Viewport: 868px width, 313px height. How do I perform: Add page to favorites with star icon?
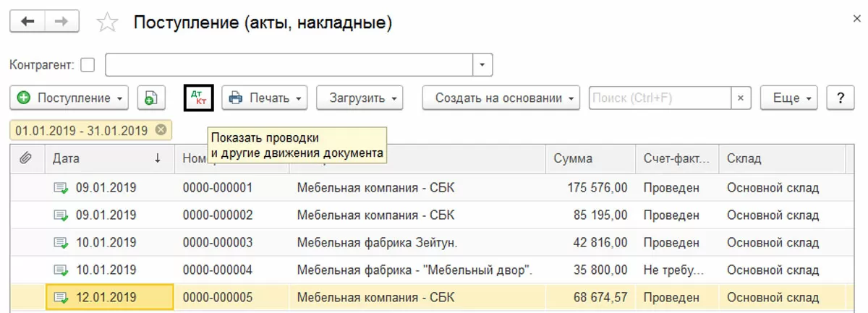tap(108, 22)
